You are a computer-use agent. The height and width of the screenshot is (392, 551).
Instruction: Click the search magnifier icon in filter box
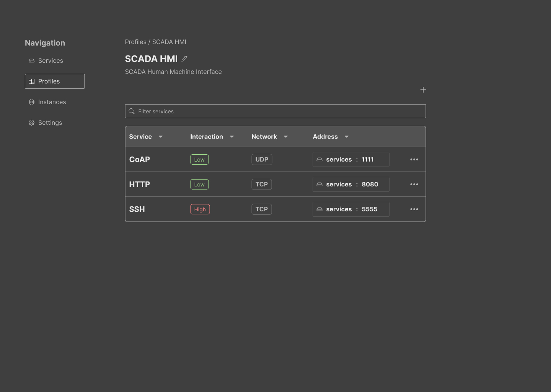point(132,111)
